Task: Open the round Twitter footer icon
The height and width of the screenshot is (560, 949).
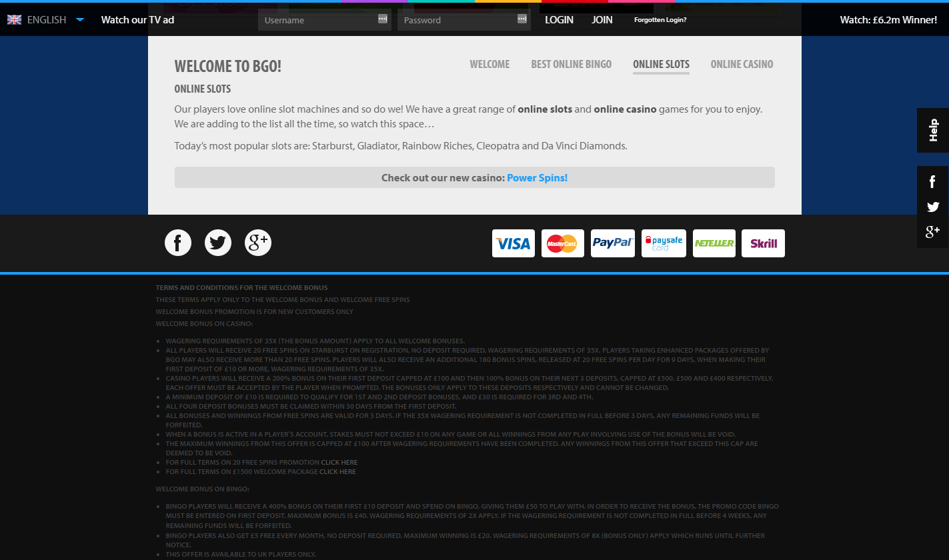Action: pyautogui.click(x=218, y=242)
